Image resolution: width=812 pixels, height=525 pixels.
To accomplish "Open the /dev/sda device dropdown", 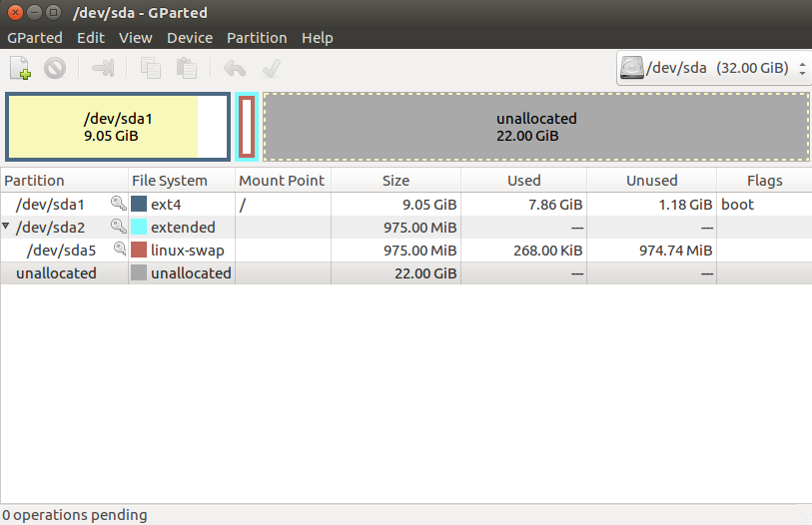I will pyautogui.click(x=714, y=68).
